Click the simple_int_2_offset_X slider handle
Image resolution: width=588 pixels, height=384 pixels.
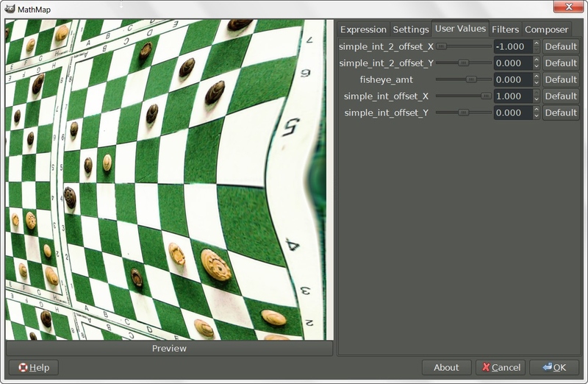(x=442, y=46)
